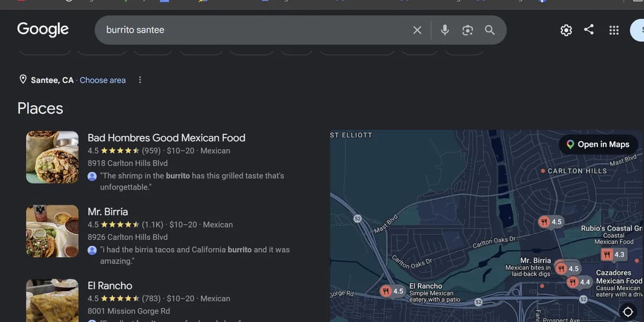
Task: Click El Rancho 783 ratings row
Action: (159, 298)
